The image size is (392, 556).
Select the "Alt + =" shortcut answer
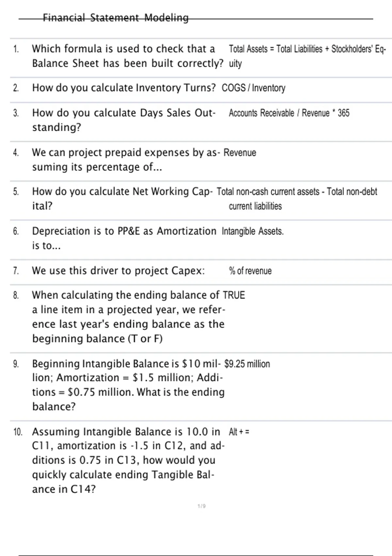(x=239, y=432)
